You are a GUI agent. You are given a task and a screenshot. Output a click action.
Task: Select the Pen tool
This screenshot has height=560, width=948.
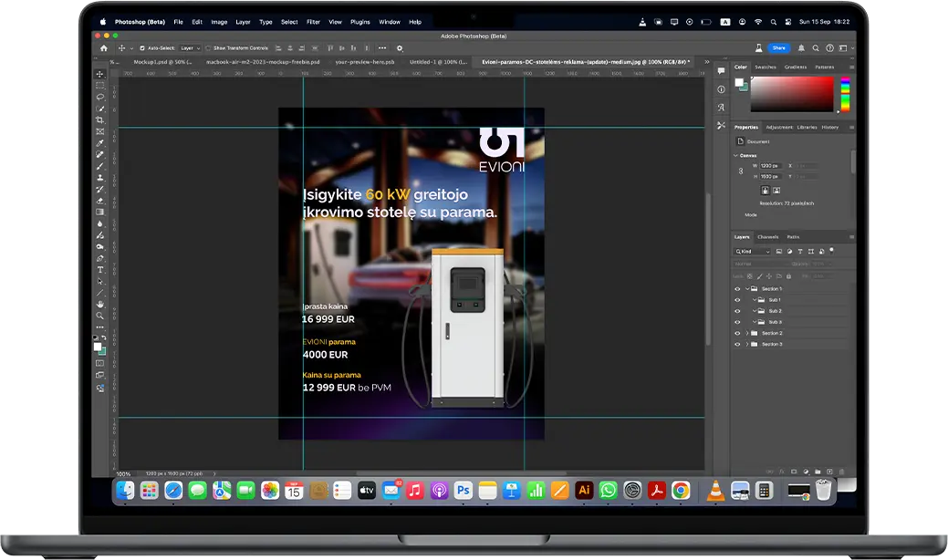[100, 258]
